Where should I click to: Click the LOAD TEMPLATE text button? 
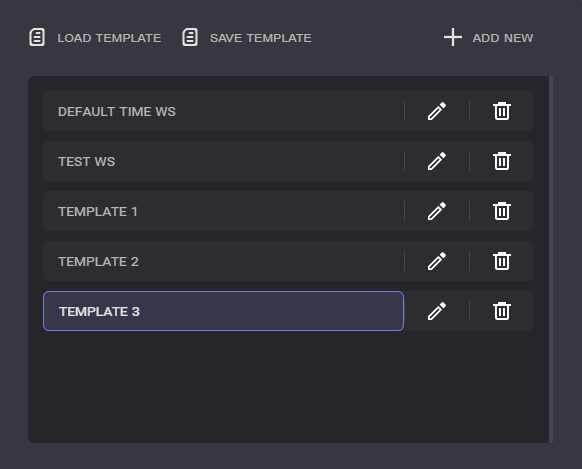coord(109,38)
